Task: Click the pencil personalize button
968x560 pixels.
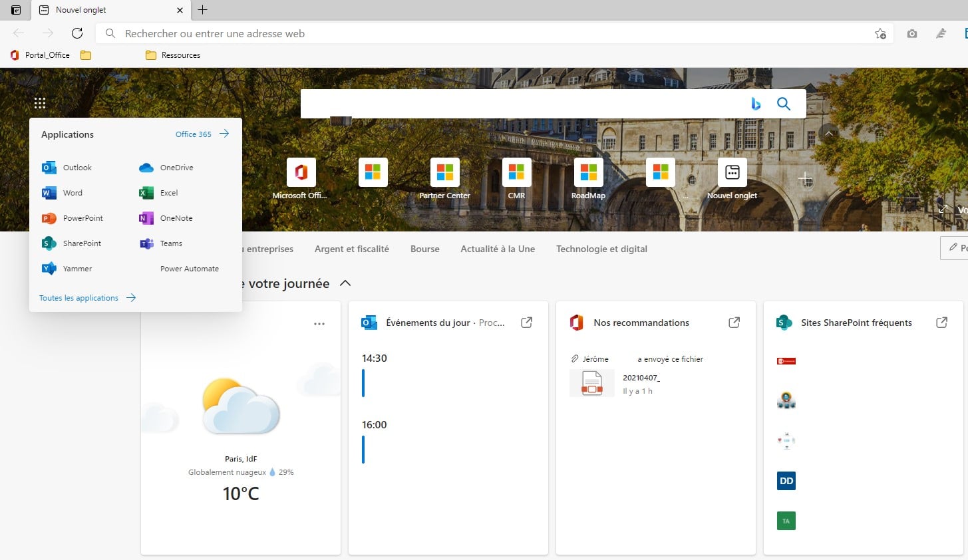Action: tap(954, 247)
